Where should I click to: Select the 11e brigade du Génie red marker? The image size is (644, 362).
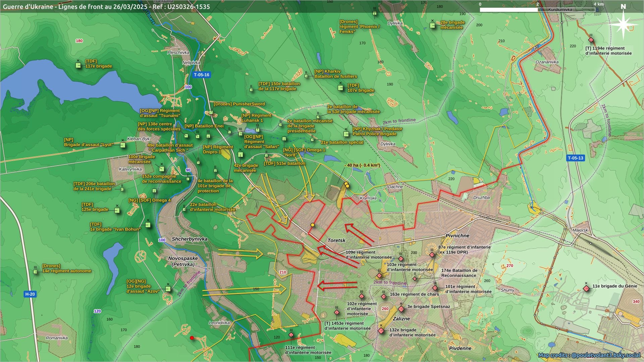[586, 288]
